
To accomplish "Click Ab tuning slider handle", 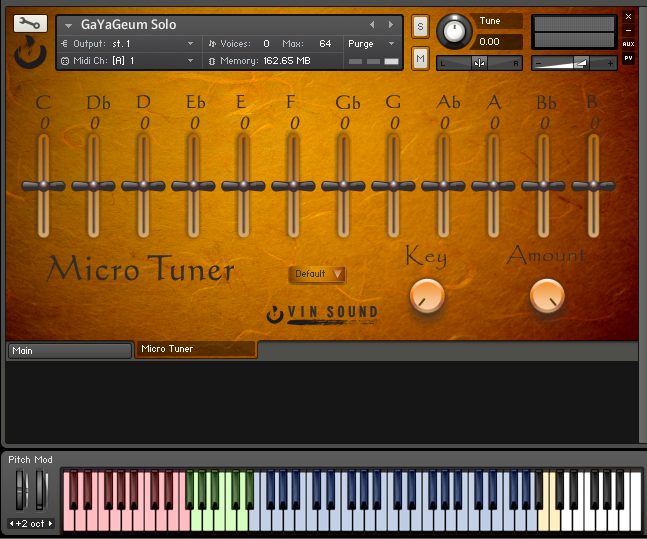I will (443, 186).
